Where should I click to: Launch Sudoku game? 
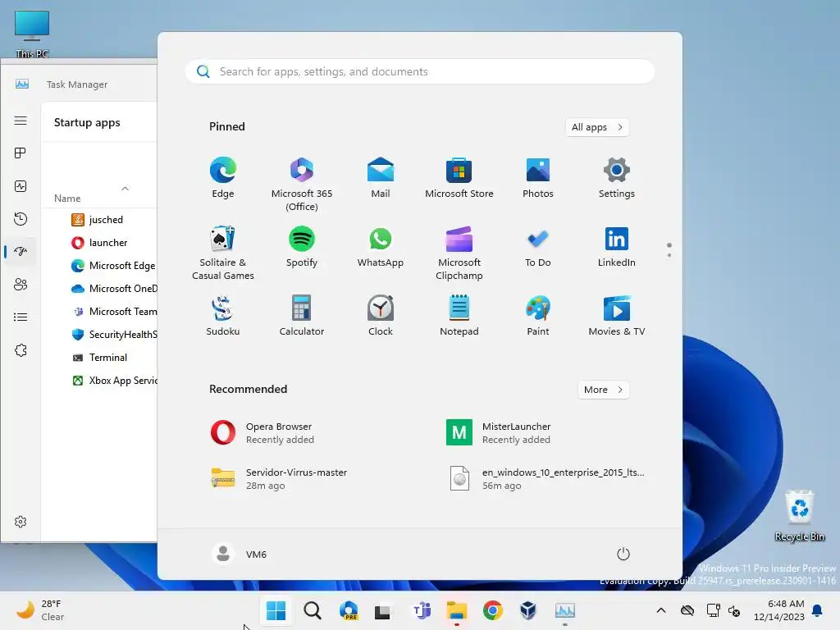[x=223, y=316]
